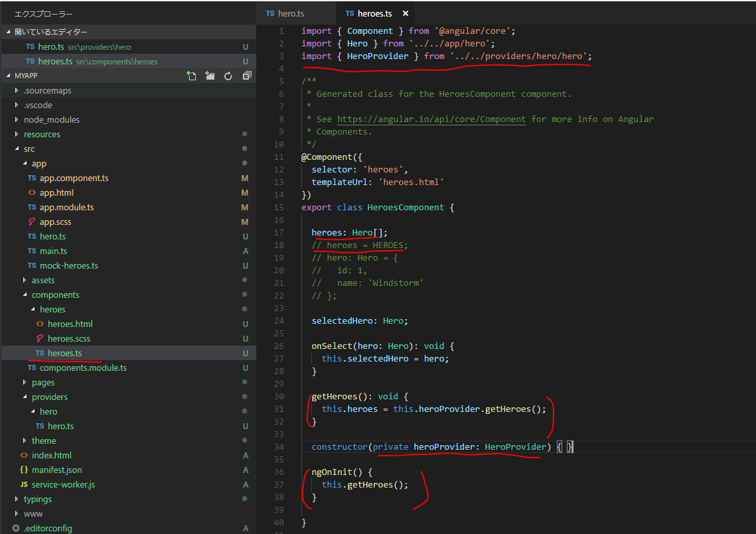This screenshot has width=756, height=534.
Task: Collapse all folders using the collapse icon
Action: tap(247, 76)
